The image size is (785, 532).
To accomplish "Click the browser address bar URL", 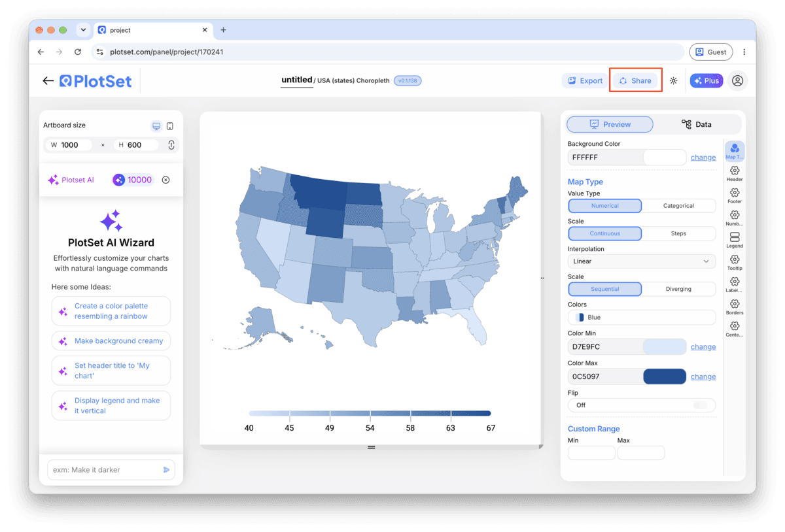I will [x=167, y=52].
